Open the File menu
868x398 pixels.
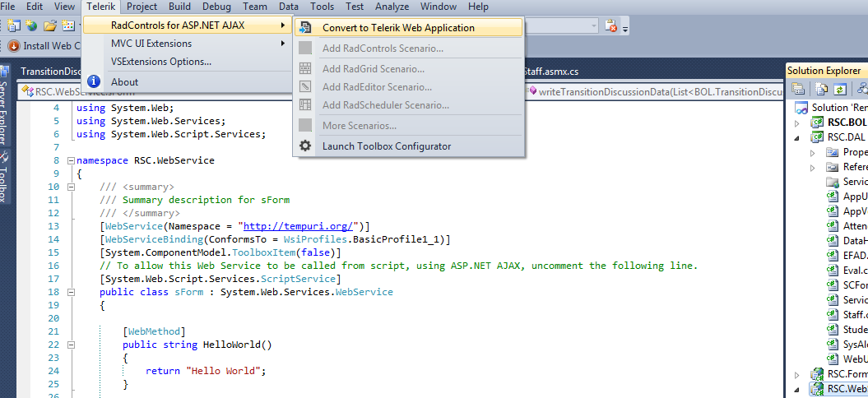[8, 7]
